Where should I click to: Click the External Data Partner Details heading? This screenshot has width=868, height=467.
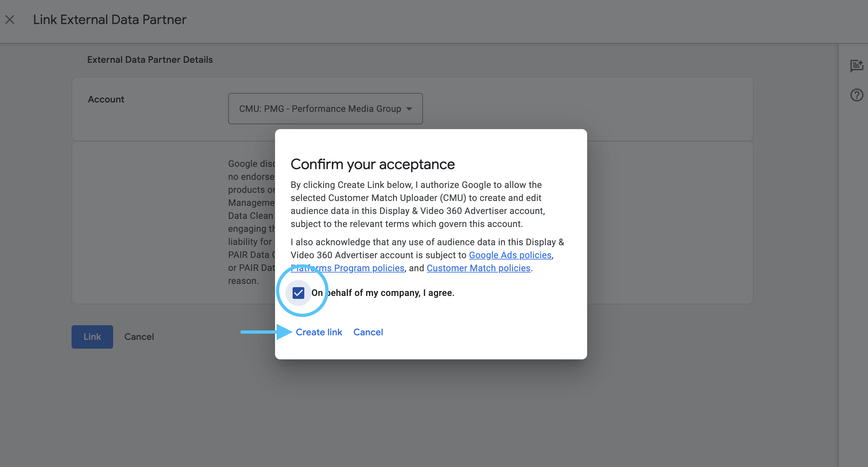pos(150,60)
